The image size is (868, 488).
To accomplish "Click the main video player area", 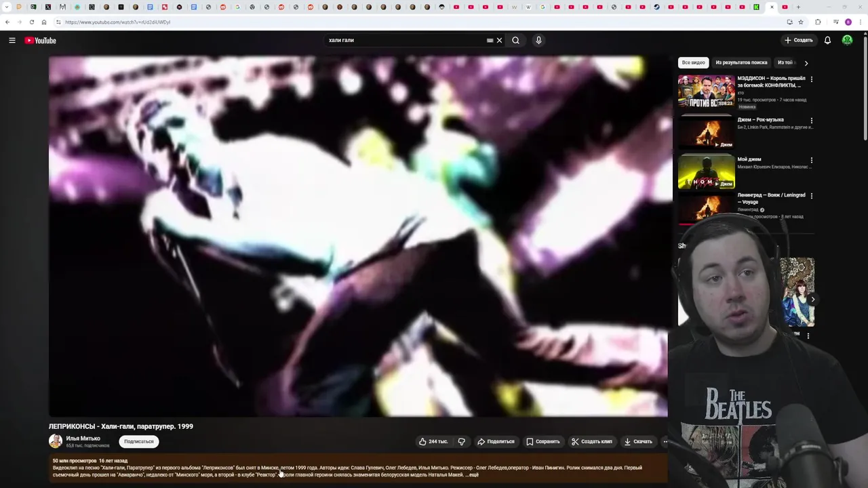I will tap(358, 236).
